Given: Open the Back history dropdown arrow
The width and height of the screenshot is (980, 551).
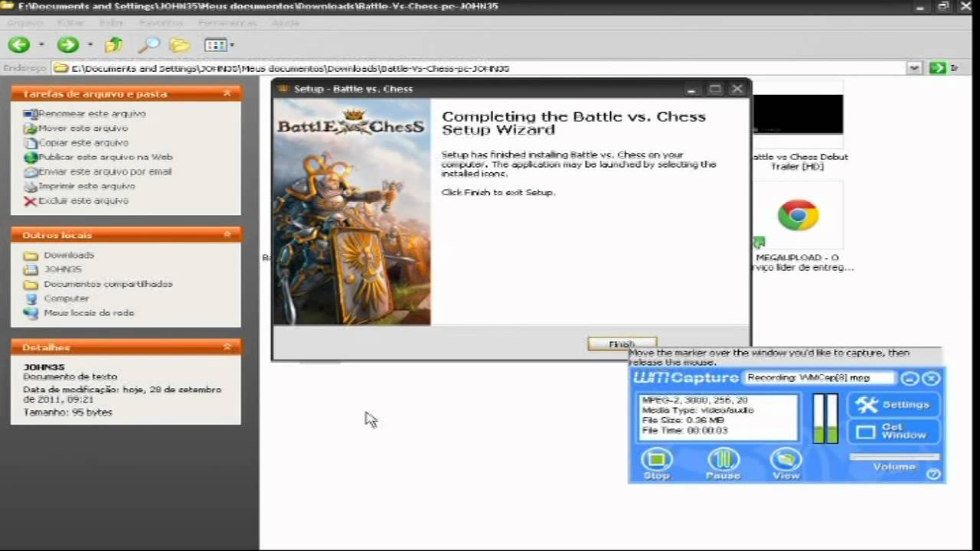Looking at the screenshot, I should [41, 45].
